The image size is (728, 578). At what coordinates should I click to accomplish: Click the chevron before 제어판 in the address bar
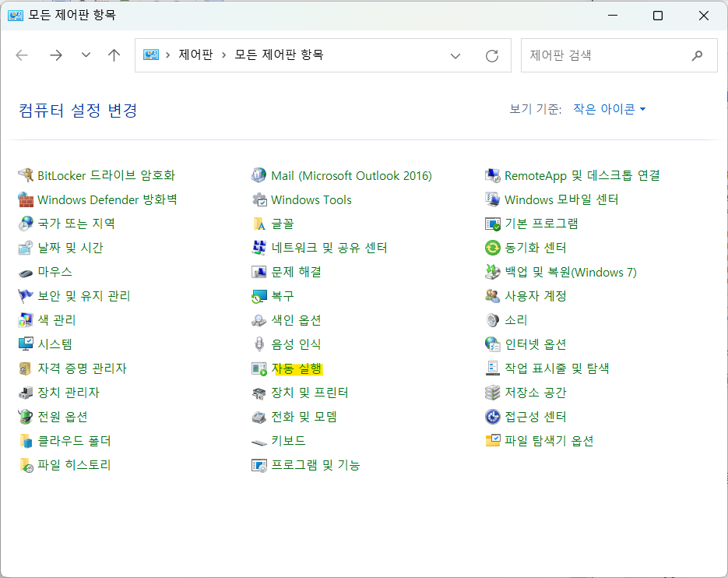pyautogui.click(x=167, y=55)
